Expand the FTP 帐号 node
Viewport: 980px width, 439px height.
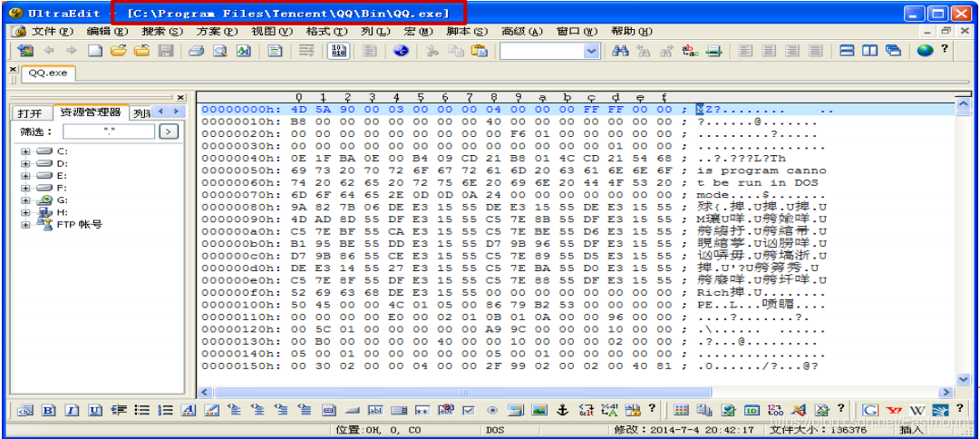click(25, 225)
